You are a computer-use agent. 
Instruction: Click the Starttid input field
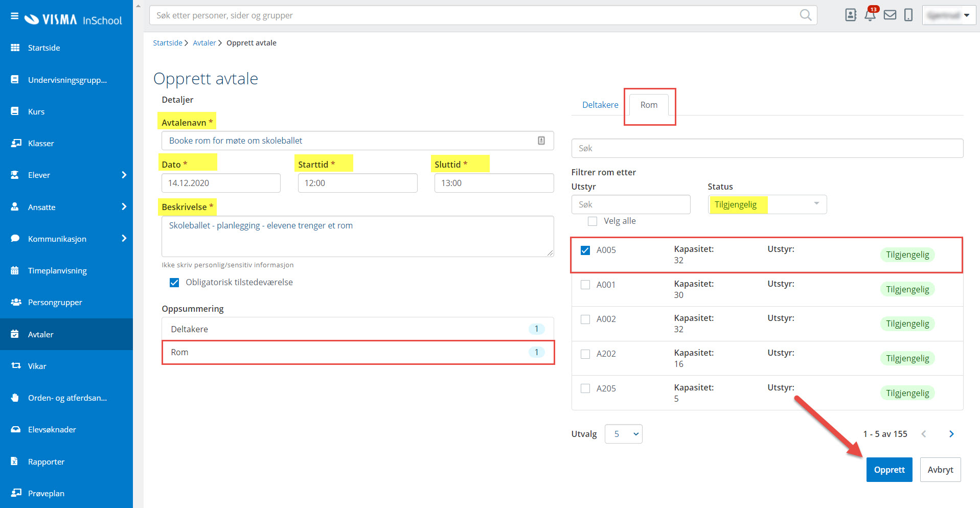tap(357, 183)
